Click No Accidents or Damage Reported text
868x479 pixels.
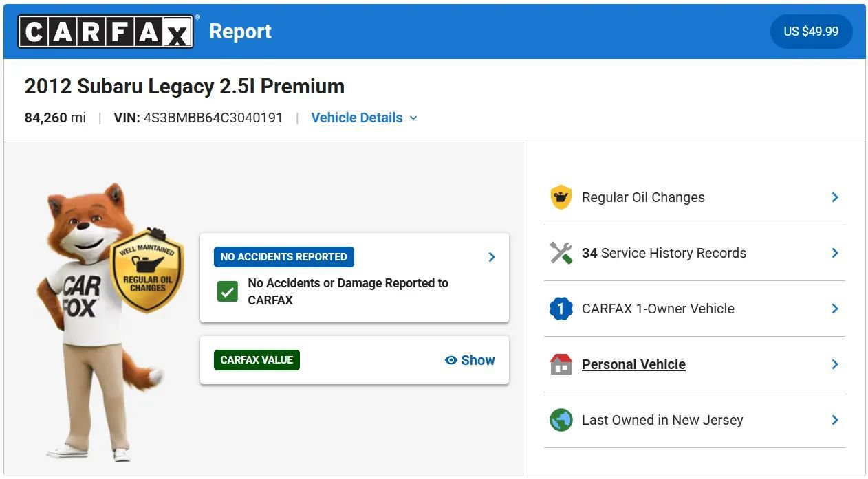(x=348, y=291)
